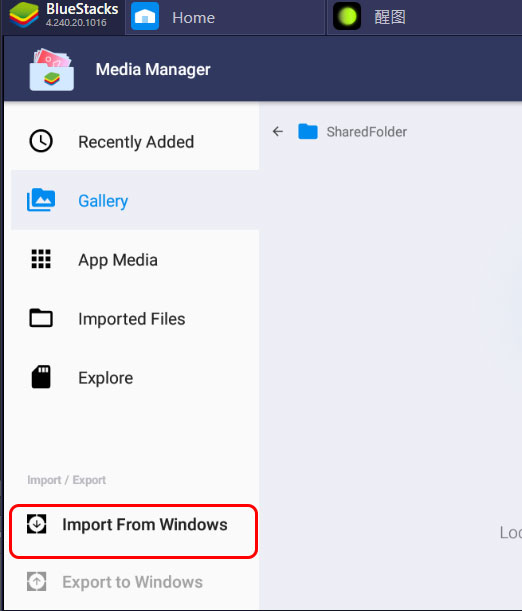Click the Media Manager folder icon
Viewport: 522px width, 611px height.
(x=52, y=69)
